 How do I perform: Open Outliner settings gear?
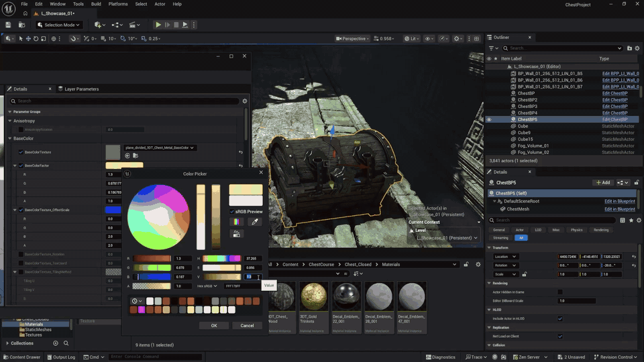pos(637,48)
